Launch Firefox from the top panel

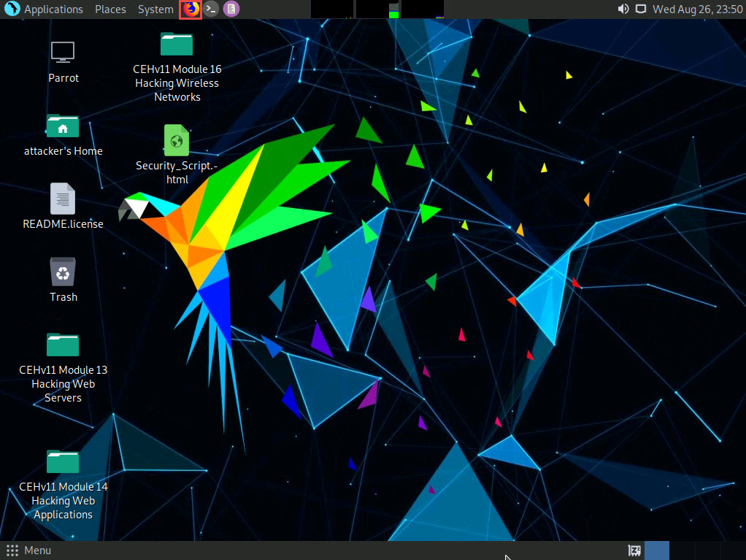(191, 9)
